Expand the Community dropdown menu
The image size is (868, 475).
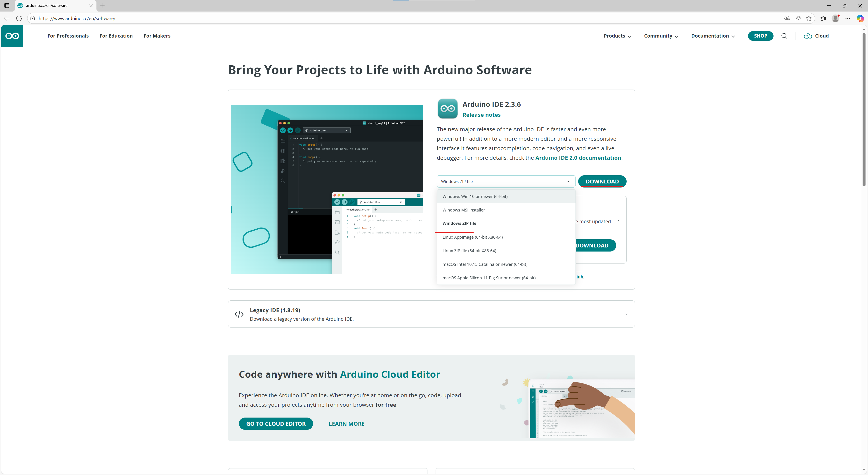661,36
